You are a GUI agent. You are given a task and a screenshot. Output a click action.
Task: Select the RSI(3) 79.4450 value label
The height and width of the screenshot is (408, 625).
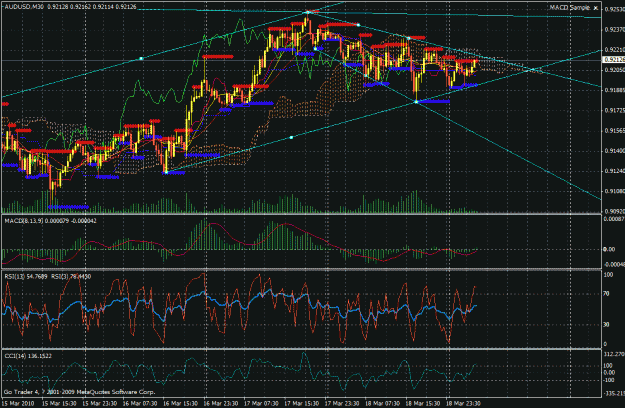pos(71,276)
